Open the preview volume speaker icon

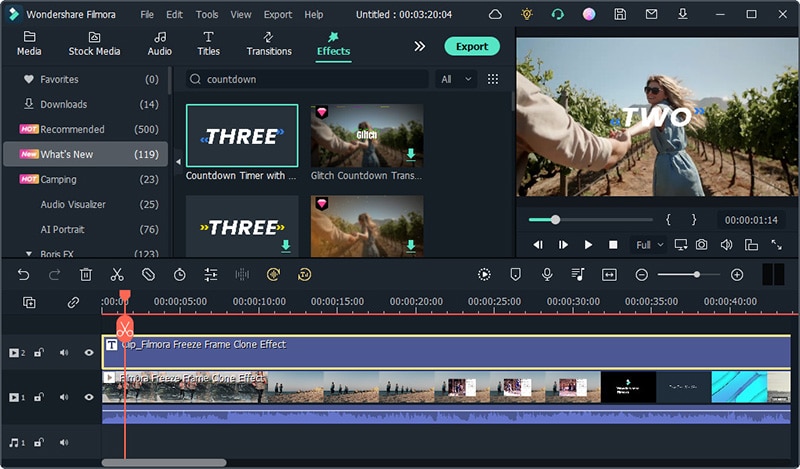pyautogui.click(x=727, y=245)
